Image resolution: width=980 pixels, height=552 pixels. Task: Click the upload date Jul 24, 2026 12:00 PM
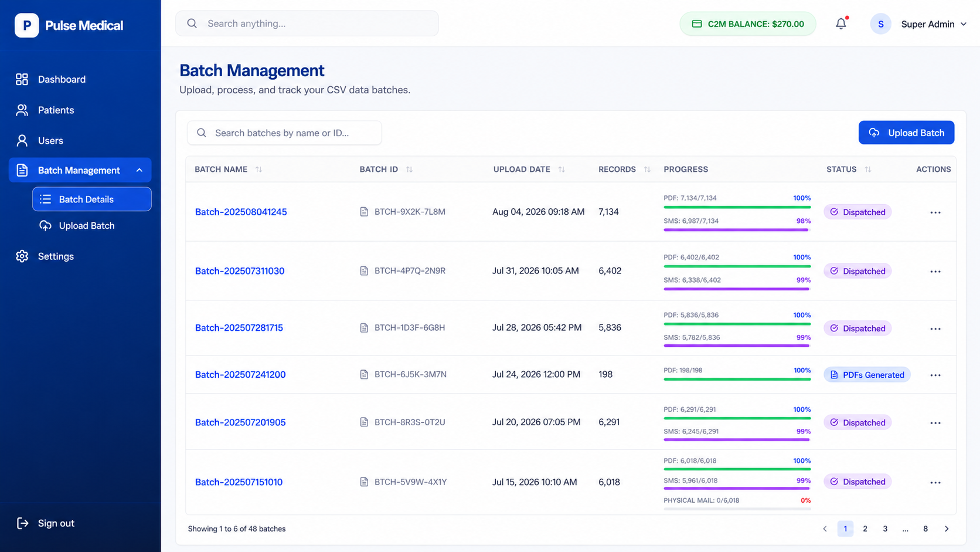tap(536, 374)
